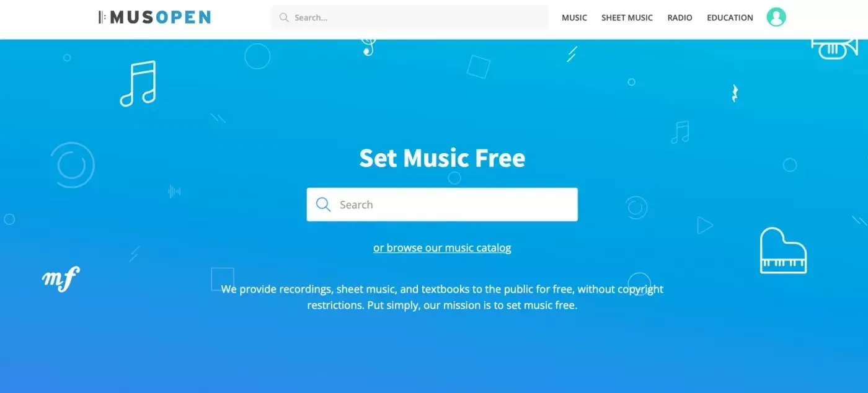Click the magnifier icon in header search

tap(284, 17)
